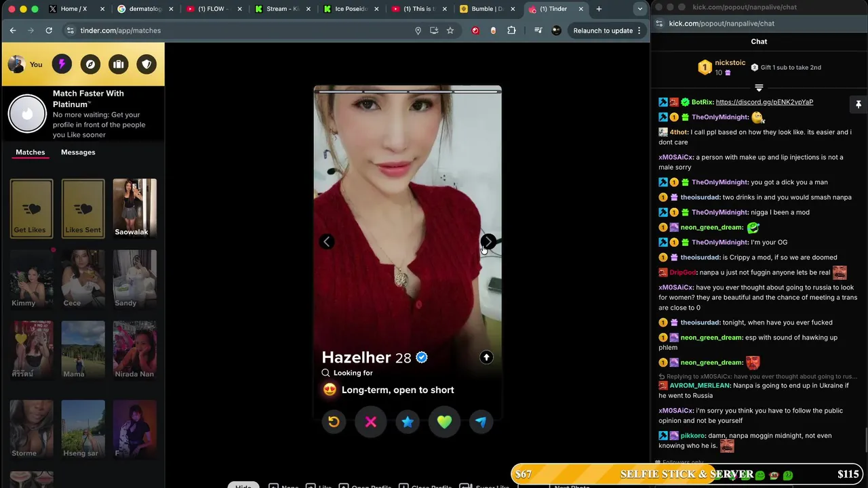Switch to the Matches tab
This screenshot has height=488, width=868.
click(x=31, y=152)
